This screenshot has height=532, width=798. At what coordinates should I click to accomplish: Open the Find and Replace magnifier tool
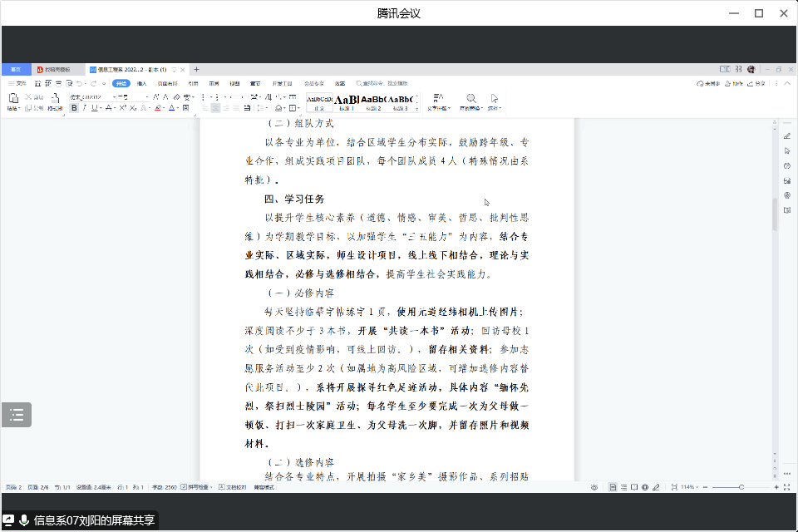tap(471, 99)
